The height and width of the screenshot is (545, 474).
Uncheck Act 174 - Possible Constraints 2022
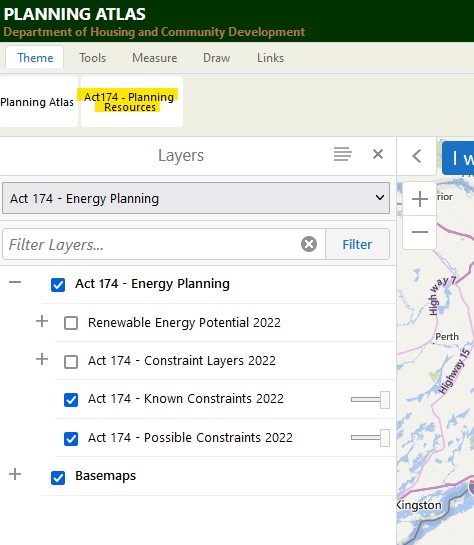71,439
